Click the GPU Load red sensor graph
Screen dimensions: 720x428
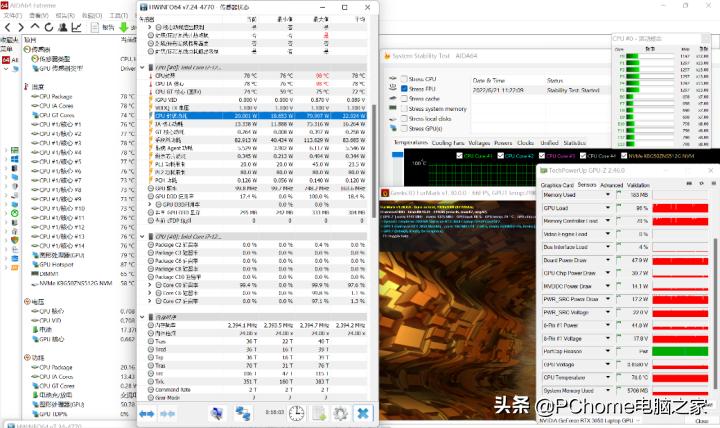[680, 208]
